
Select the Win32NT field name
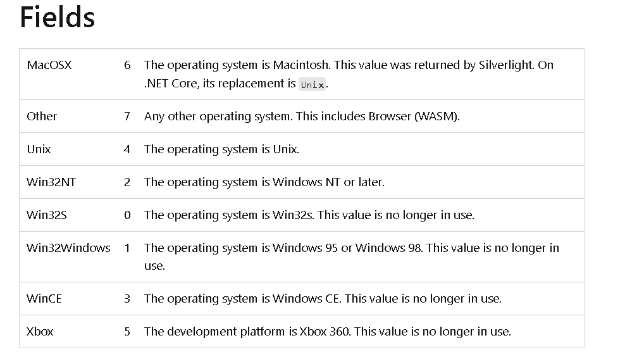coord(51,182)
